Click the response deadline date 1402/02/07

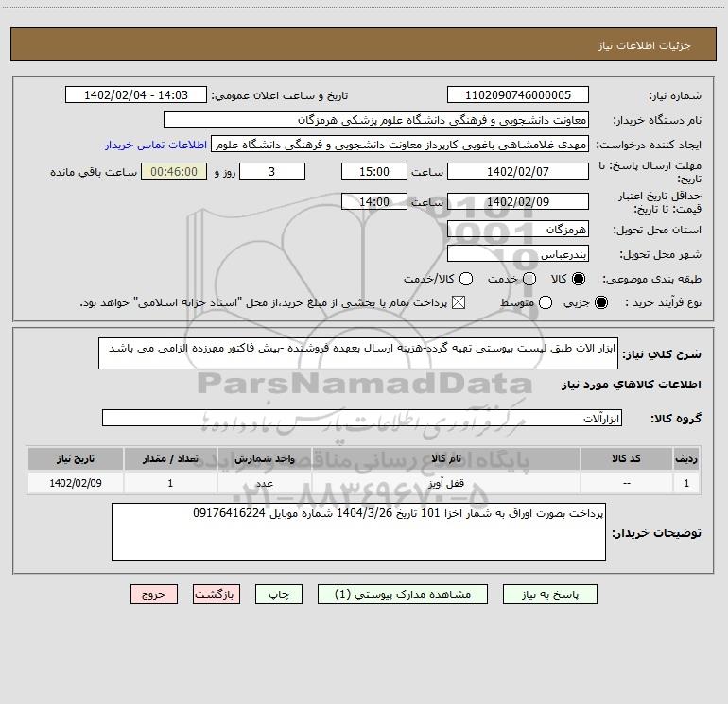(518, 172)
